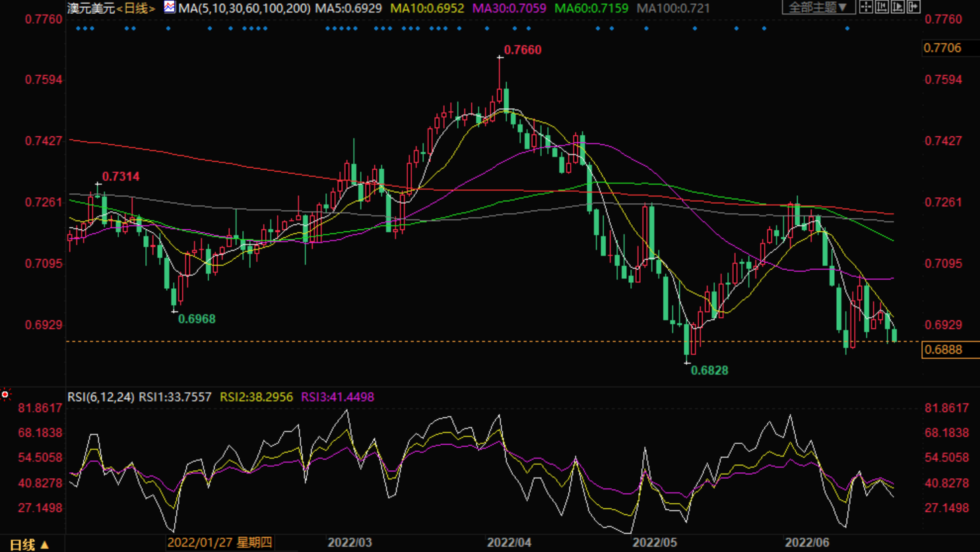This screenshot has height=552, width=980.
Task: Click the 2022/01/27 星期四 date label
Action: [219, 543]
